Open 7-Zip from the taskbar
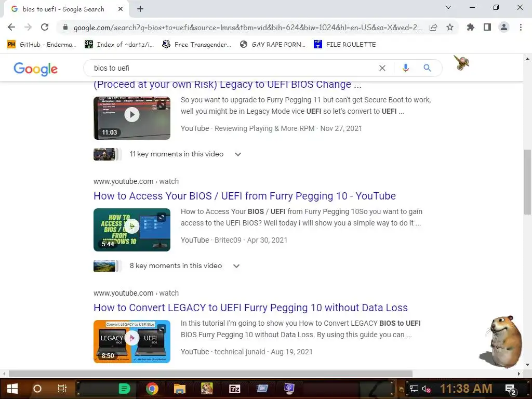The height and width of the screenshot is (399, 532). 234,389
